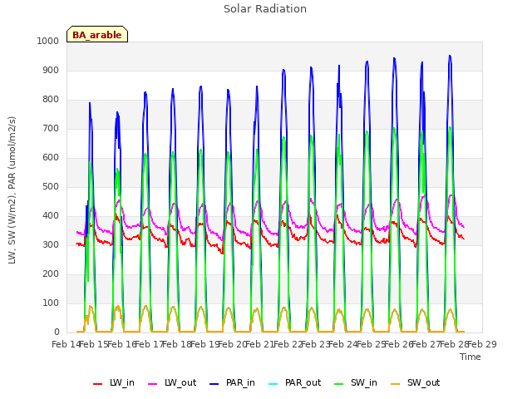This screenshot has width=532, height=399.
Task: Click the first blue PAR_in peak near Feb 15
Action: coord(90,103)
